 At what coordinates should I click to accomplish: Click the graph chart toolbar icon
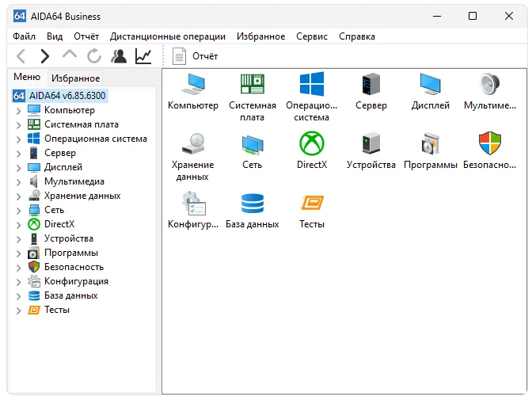click(x=143, y=56)
